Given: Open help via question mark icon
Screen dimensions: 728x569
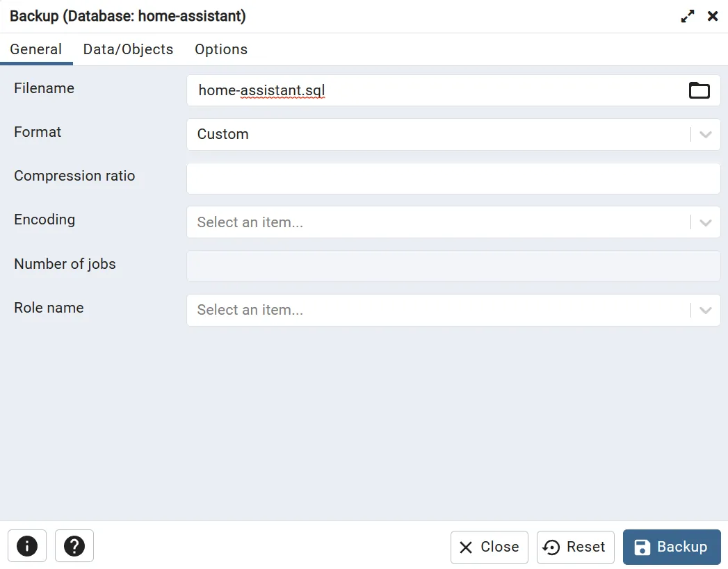Looking at the screenshot, I should (x=74, y=546).
